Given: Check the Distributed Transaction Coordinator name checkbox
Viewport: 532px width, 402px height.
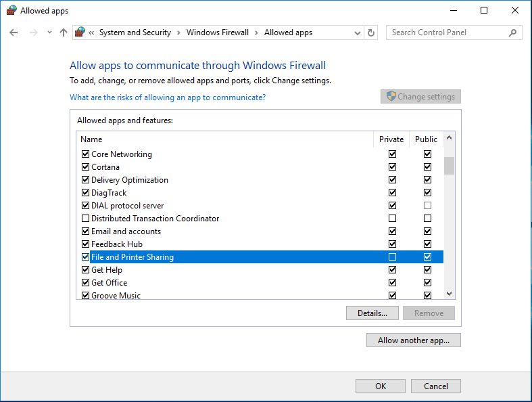Looking at the screenshot, I should [85, 219].
